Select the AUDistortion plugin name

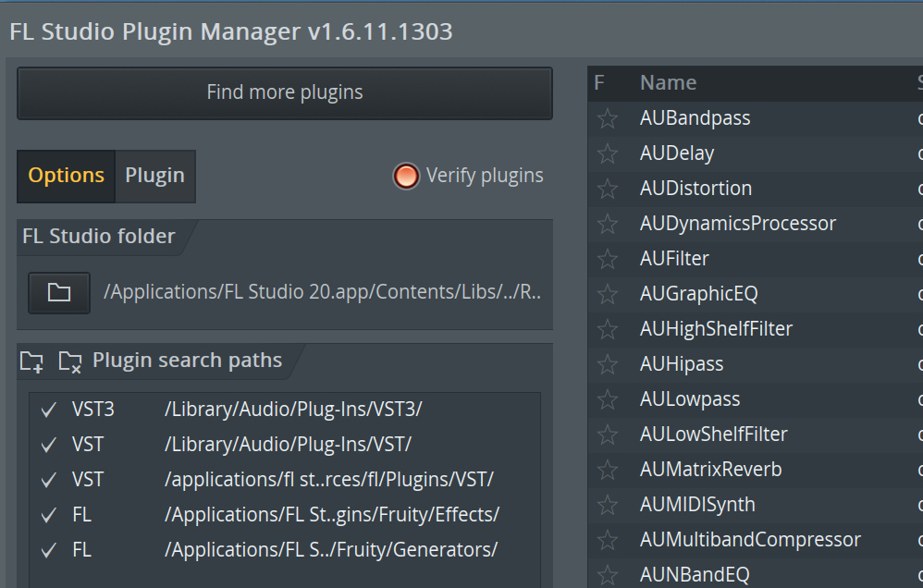pos(695,189)
